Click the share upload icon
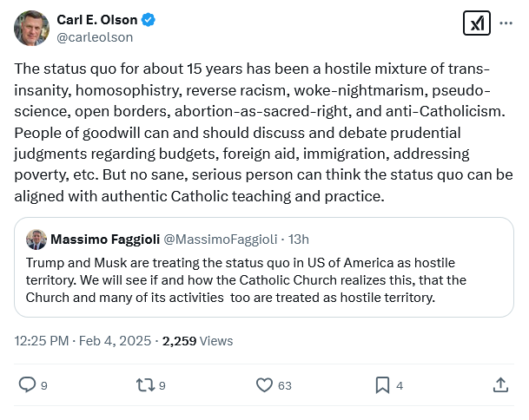This screenshot has width=529, height=420. click(500, 384)
